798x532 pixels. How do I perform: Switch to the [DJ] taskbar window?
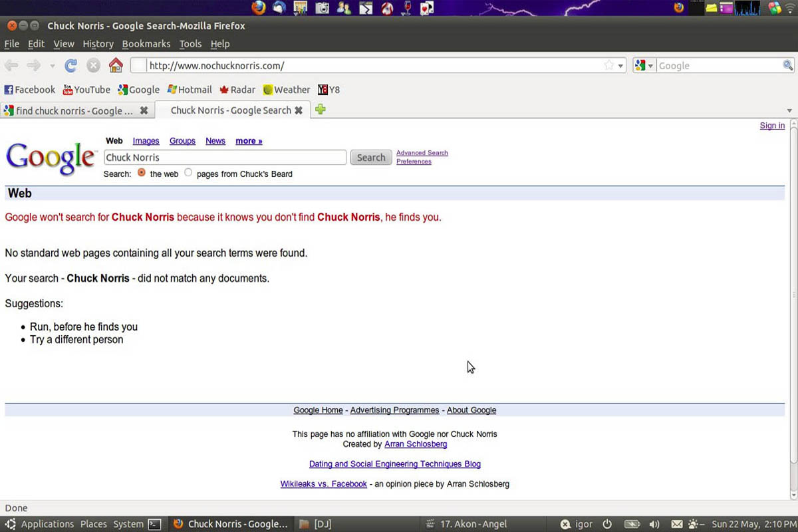tap(315, 524)
